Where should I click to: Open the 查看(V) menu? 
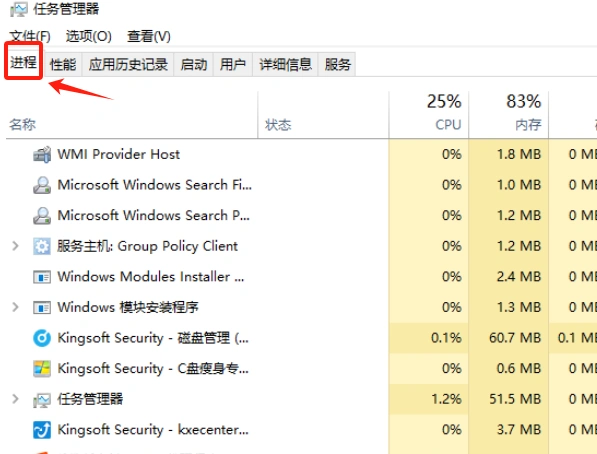[148, 37]
